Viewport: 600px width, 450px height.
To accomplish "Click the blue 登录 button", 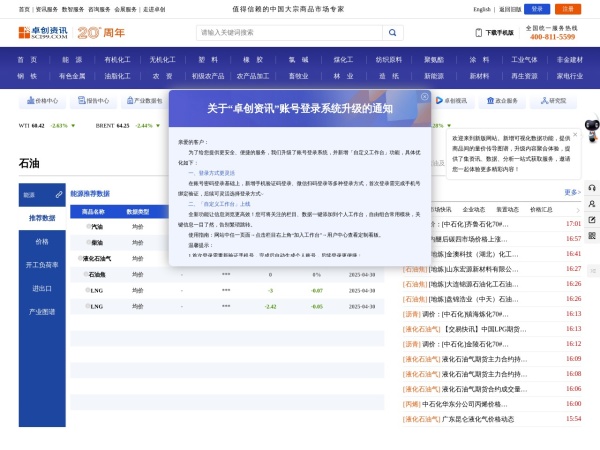I will 537,9.
